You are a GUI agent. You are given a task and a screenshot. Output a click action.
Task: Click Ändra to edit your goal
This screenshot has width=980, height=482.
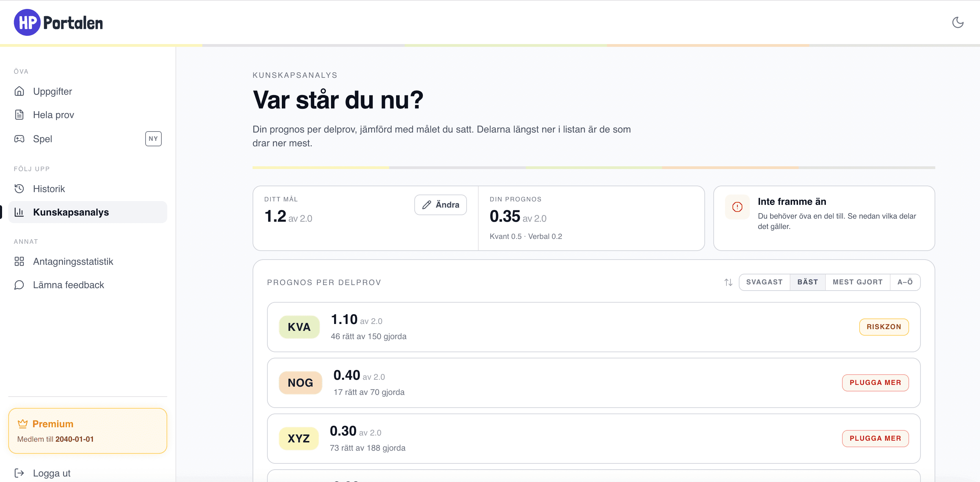click(440, 205)
